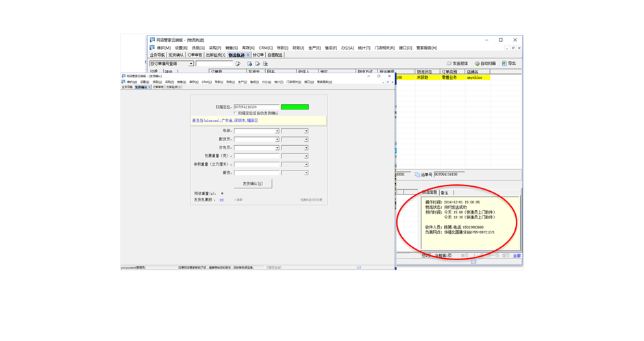Open the 打包员 dropdown

tap(277, 148)
